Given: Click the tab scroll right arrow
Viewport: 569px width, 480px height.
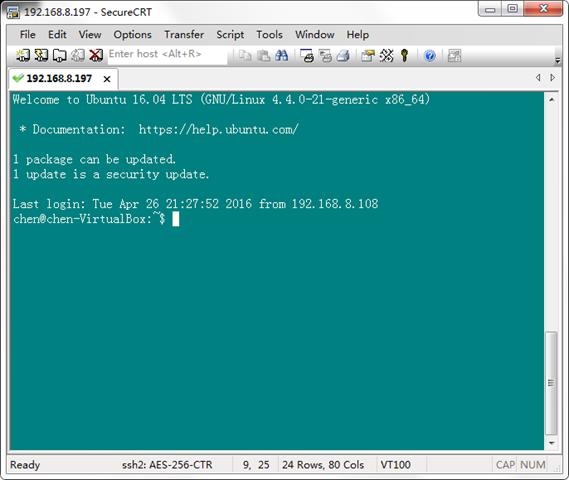Looking at the screenshot, I should click(552, 78).
